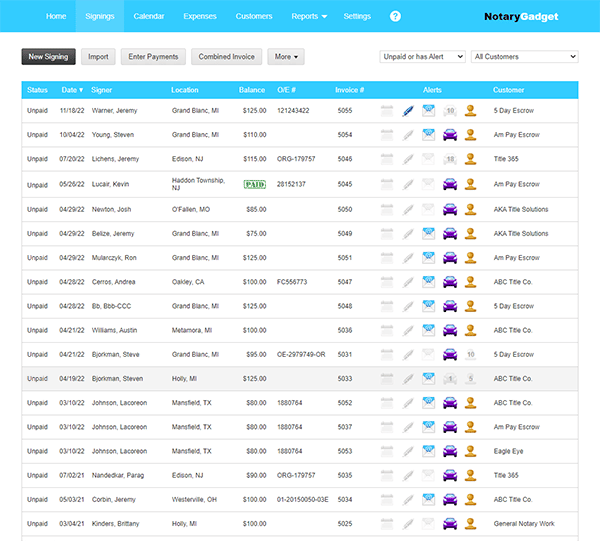The width and height of the screenshot is (600, 541).
Task: Click the envelope icon in invoice 5037 row
Action: (429, 427)
